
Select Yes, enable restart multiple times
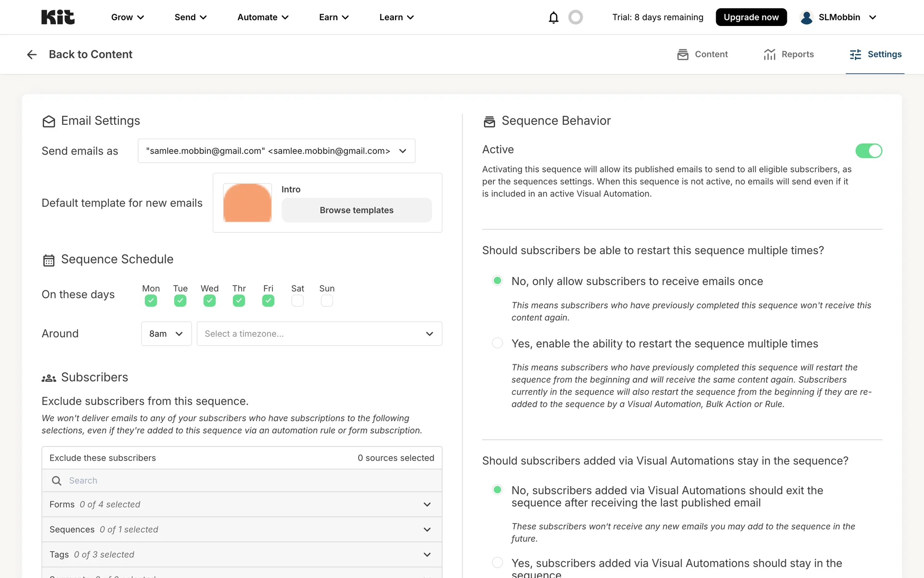pyautogui.click(x=497, y=343)
